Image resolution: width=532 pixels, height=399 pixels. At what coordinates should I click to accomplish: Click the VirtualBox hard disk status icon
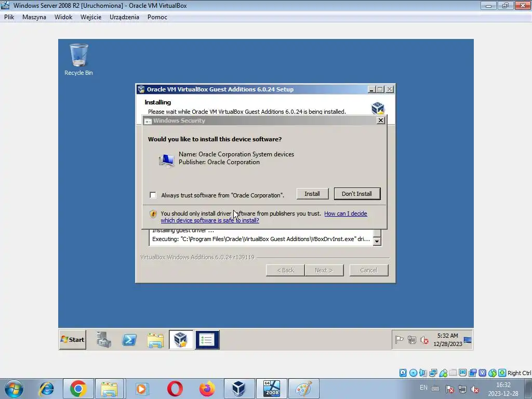coord(403,373)
